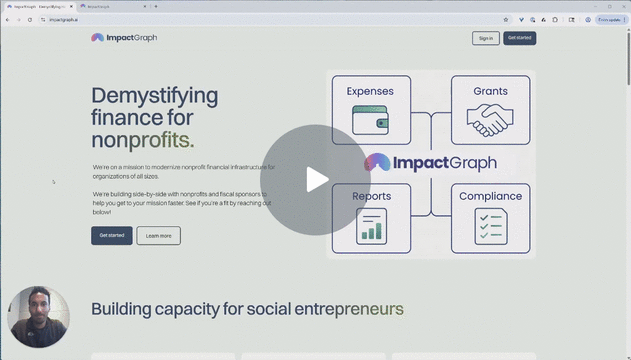Screen dimensions: 631x360
Task: Click the Reports bar chart icon
Action: coord(371,226)
